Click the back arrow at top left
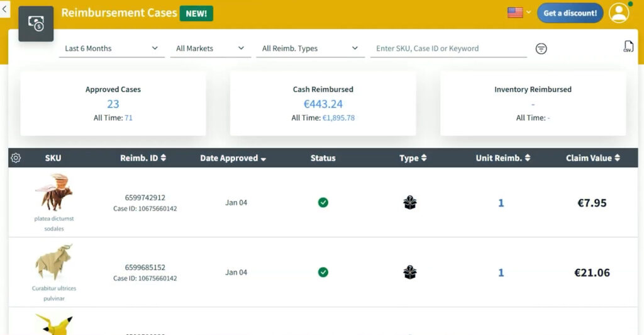The height and width of the screenshot is (335, 644). coord(4,9)
